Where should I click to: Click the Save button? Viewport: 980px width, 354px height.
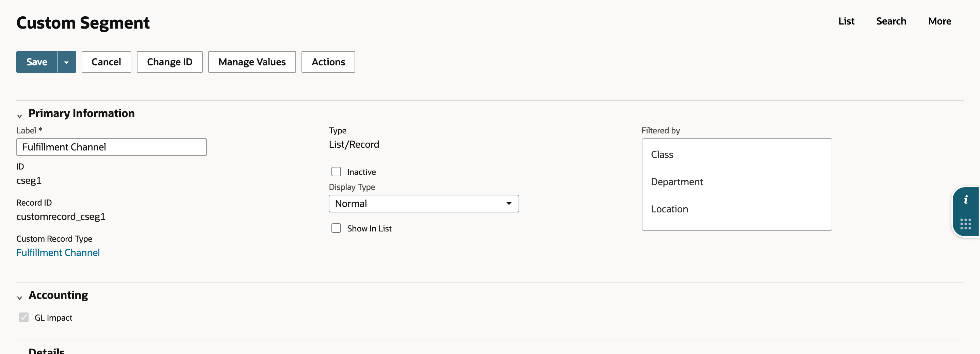[x=37, y=62]
